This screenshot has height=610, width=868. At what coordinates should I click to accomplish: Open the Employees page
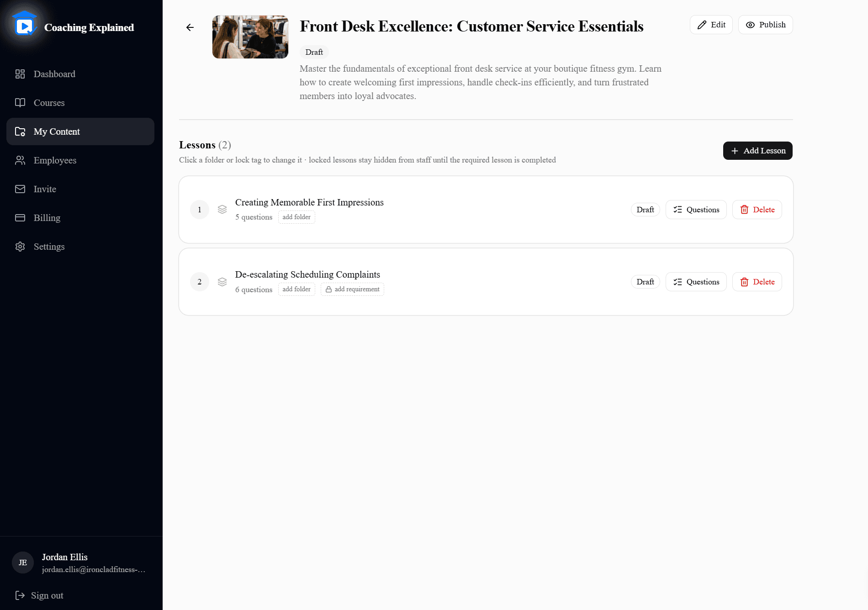[x=80, y=160]
